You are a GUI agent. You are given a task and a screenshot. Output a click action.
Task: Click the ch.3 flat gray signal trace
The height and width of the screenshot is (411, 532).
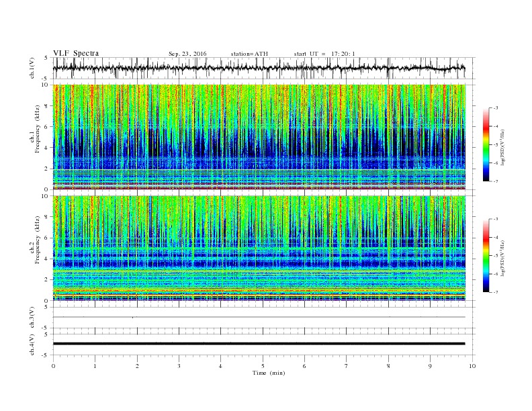[259, 317]
